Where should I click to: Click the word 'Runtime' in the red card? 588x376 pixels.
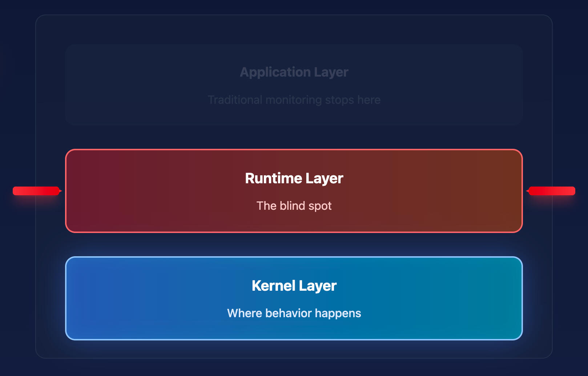pos(273,179)
